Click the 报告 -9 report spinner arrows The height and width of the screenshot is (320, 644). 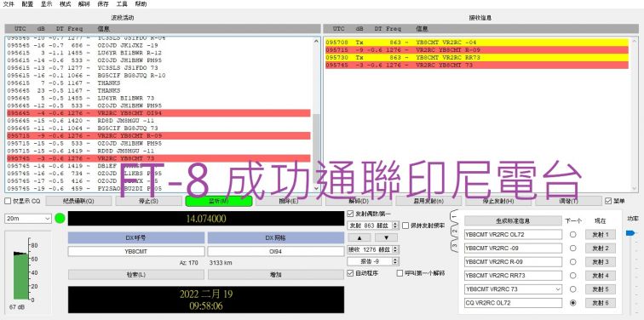tap(395, 261)
